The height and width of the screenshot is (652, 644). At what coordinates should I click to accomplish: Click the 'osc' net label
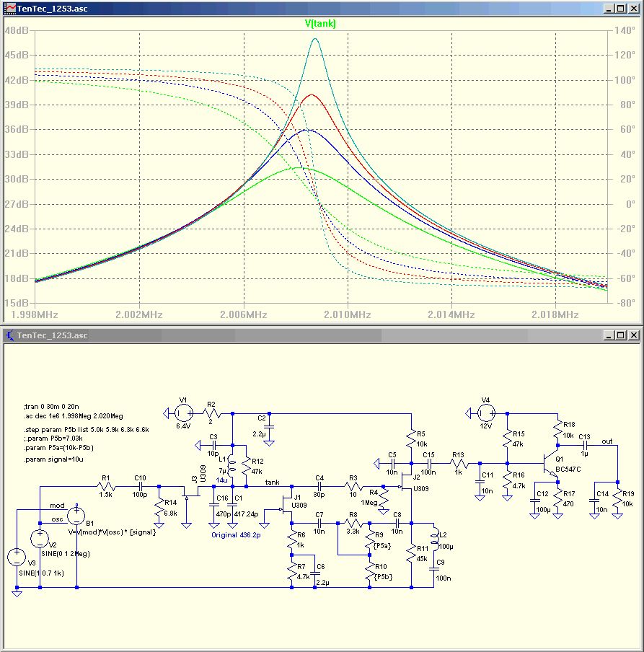[x=57, y=519]
